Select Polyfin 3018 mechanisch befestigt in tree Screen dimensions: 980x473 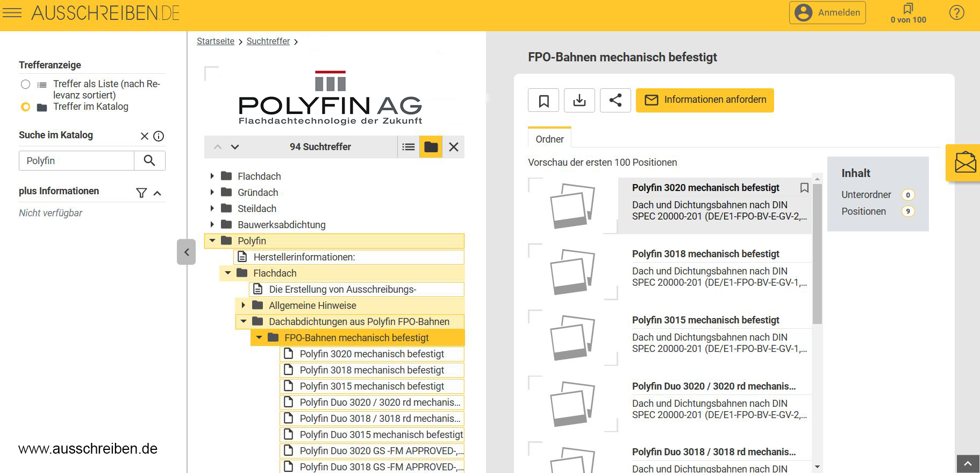[x=372, y=370]
